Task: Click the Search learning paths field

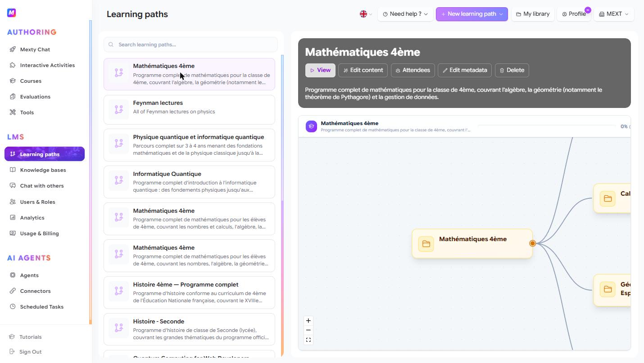Action: click(190, 45)
